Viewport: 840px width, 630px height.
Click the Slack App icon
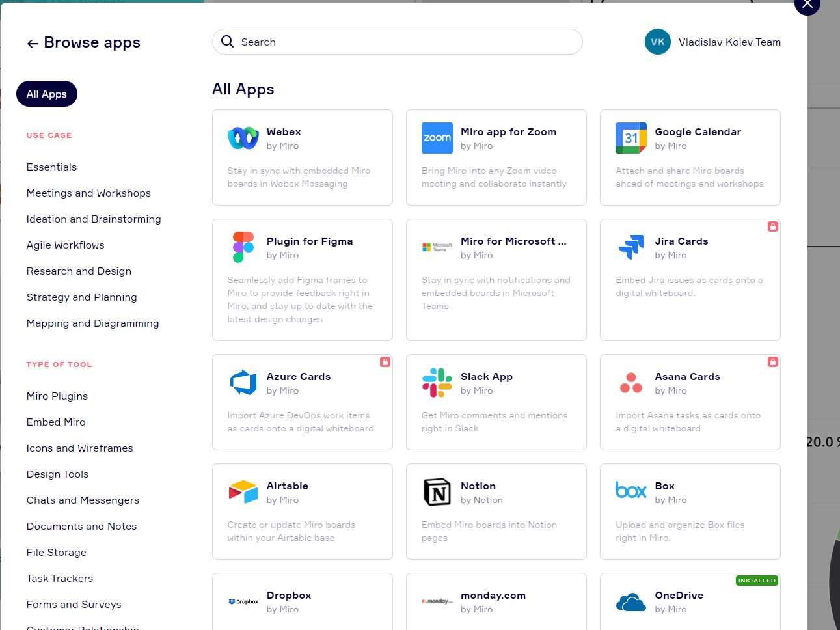pos(437,383)
